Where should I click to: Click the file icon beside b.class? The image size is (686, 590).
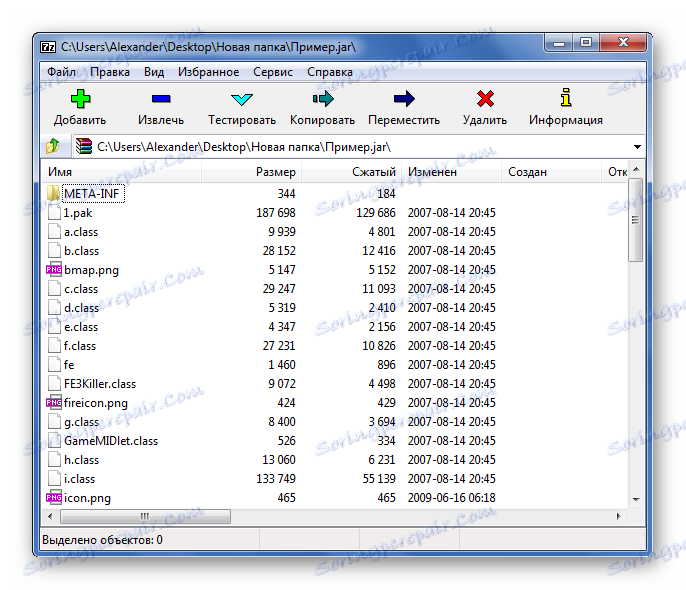point(54,251)
